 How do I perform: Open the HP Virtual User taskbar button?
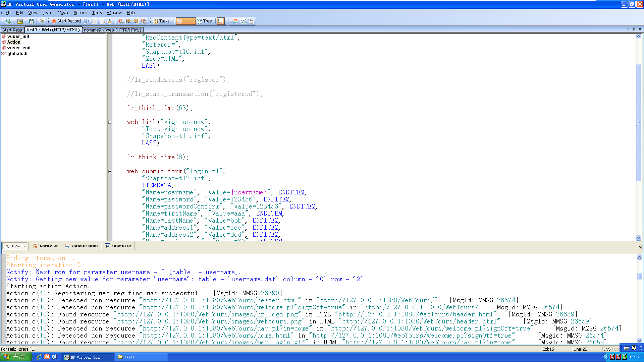88,357
